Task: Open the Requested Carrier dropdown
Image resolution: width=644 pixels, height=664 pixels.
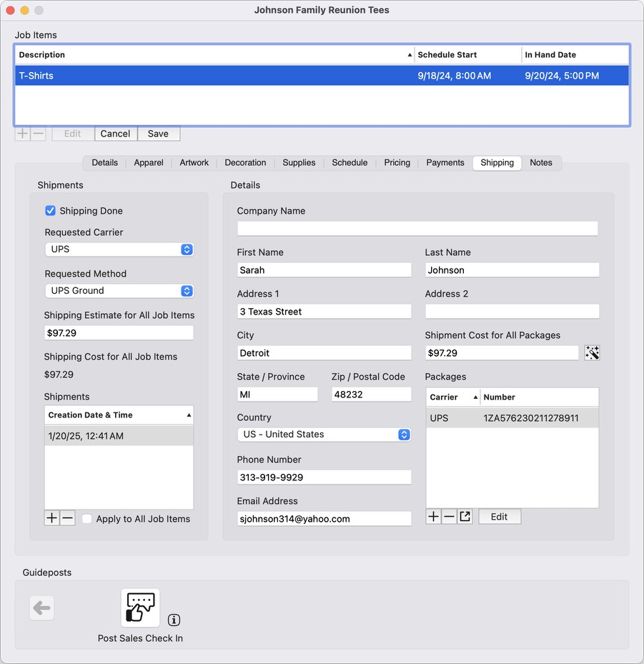Action: click(119, 249)
